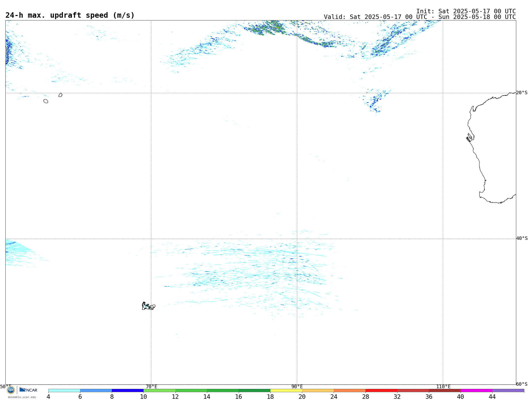
Task: Select the purple above-44 m/s swatch
Action: 508,390
